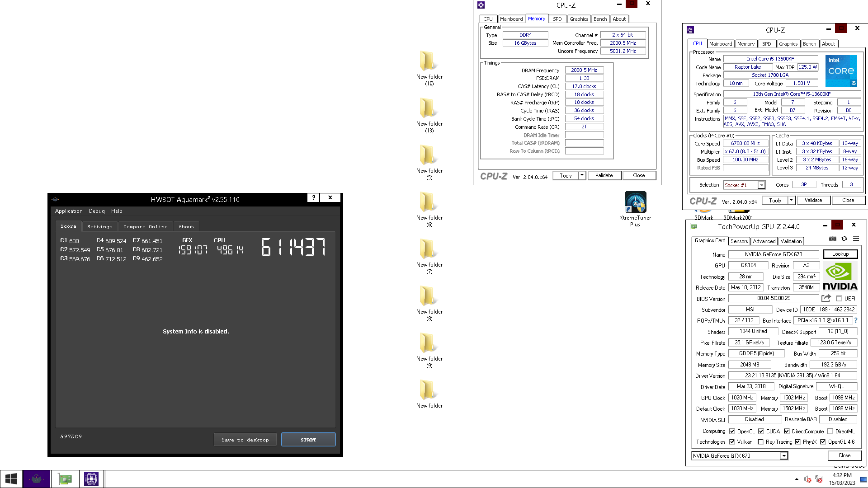Open the 3DMark2001 desktop shortcut
Viewport: 868px width, 488px height.
click(x=738, y=215)
